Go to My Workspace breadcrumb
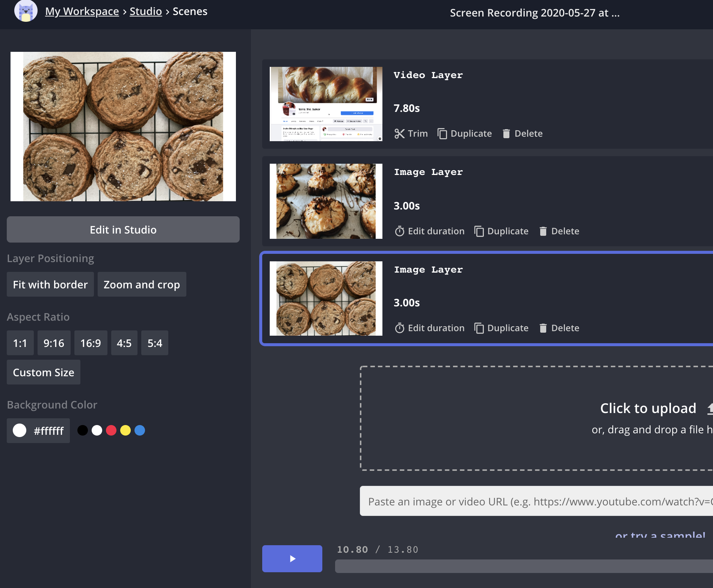Screen dimensions: 713x588 (82, 12)
